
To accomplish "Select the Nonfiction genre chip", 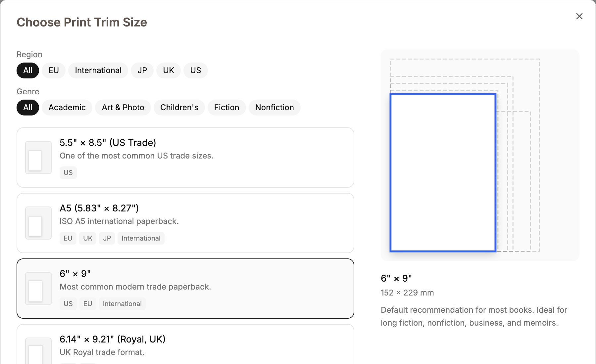I will 274,108.
